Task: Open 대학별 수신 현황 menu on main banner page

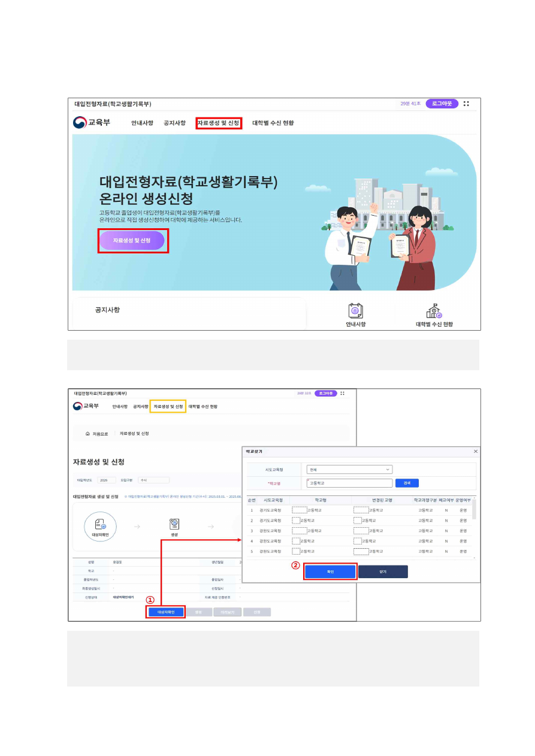Action: coord(273,123)
